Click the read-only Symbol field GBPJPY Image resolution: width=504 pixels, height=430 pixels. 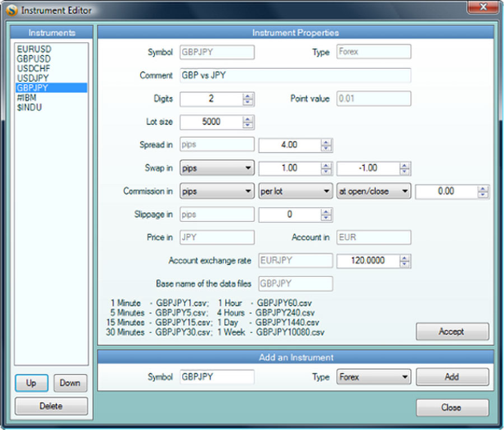point(217,52)
